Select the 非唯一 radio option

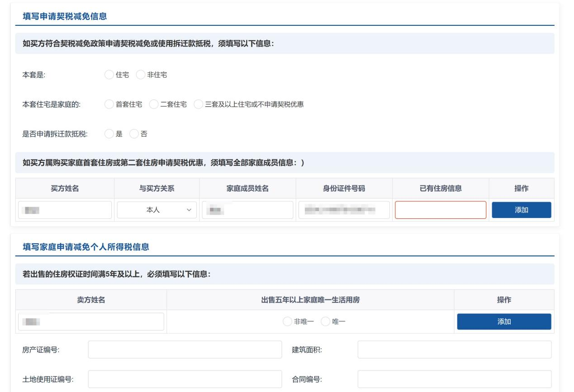[x=287, y=322]
